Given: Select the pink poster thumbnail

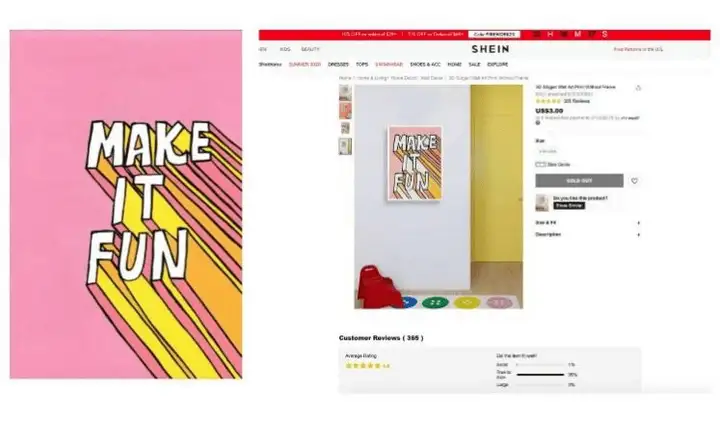Looking at the screenshot, I should [345, 111].
